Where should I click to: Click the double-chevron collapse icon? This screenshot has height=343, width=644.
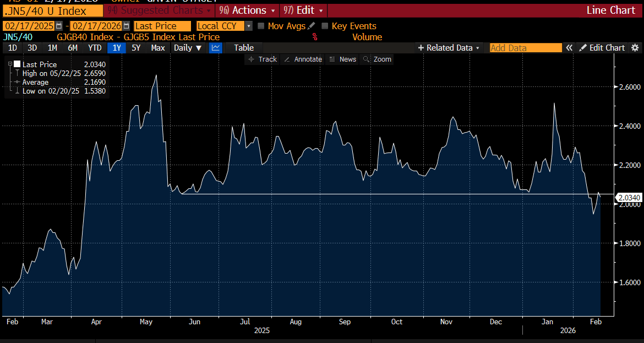click(x=570, y=48)
